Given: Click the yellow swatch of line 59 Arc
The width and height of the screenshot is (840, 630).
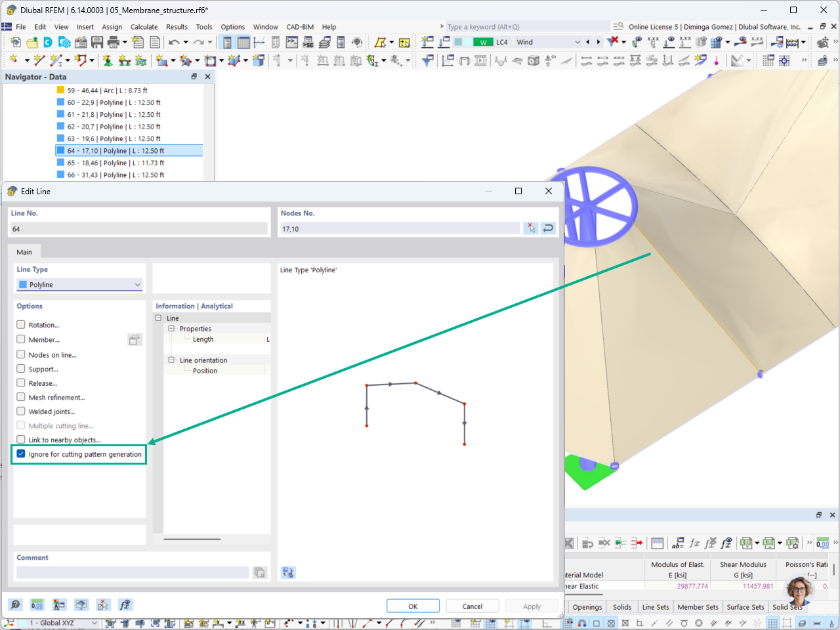Looking at the screenshot, I should (x=60, y=91).
